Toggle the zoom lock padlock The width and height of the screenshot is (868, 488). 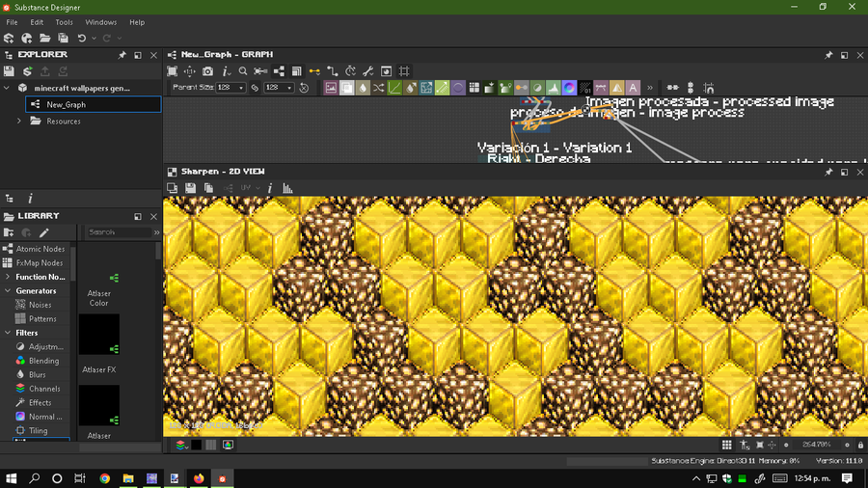(860, 445)
